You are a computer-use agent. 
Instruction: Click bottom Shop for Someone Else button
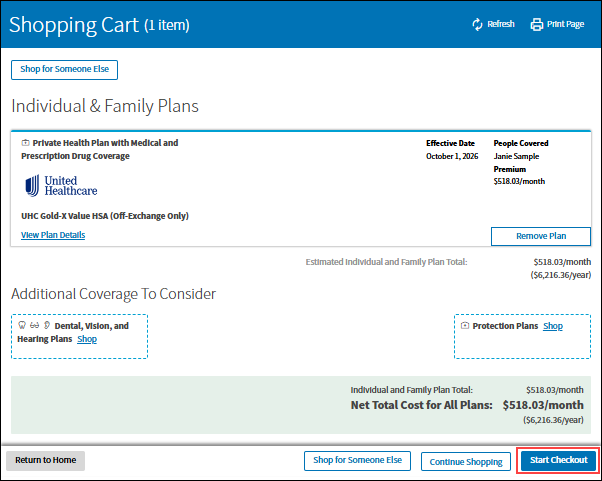pos(357,460)
